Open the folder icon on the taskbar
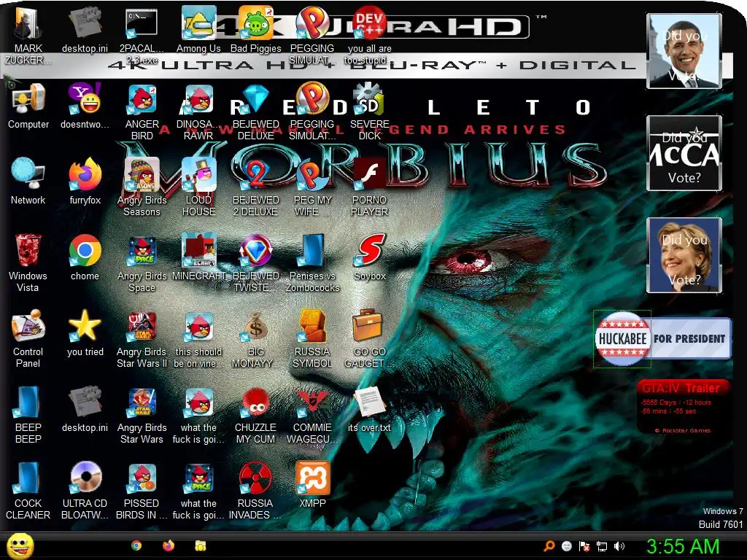The width and height of the screenshot is (747, 560). click(x=201, y=545)
